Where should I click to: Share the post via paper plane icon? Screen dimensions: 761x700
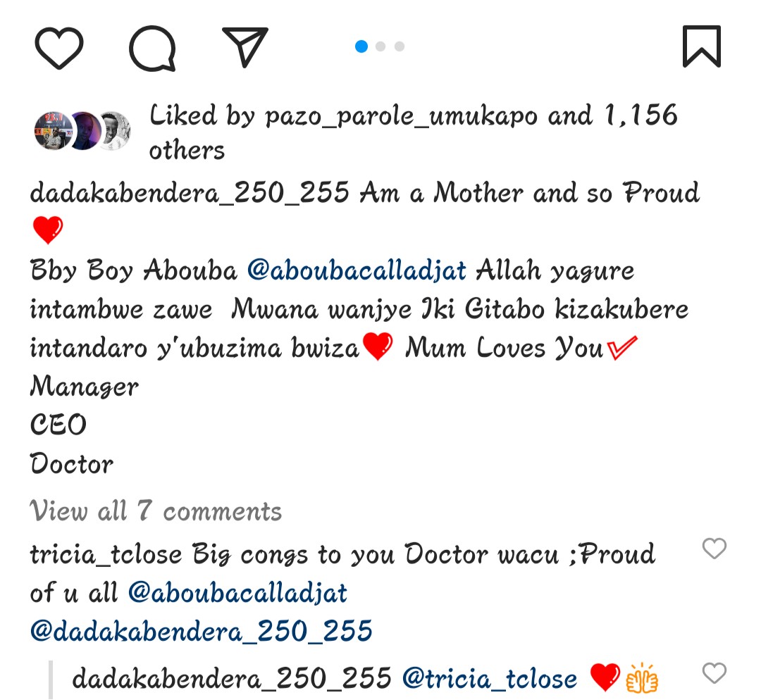click(245, 46)
